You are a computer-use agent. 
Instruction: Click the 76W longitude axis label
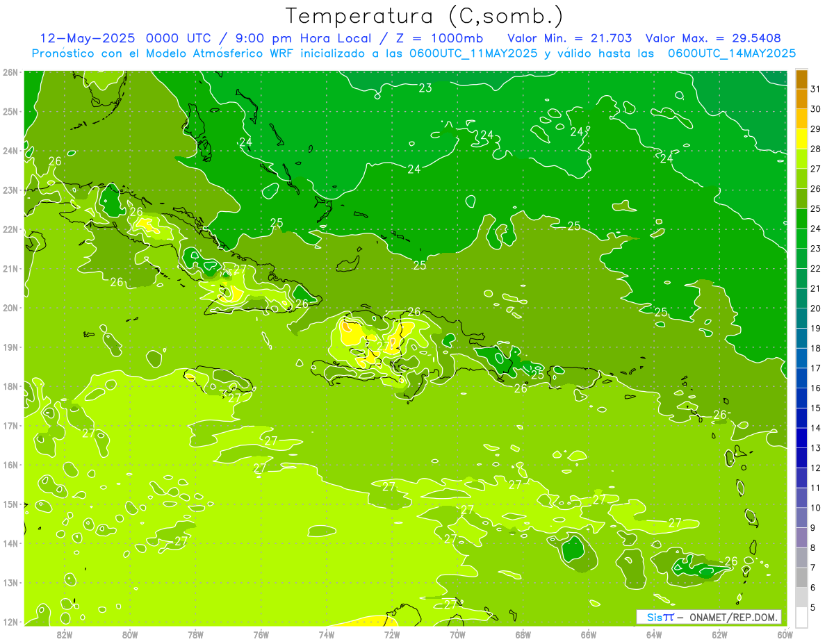click(261, 634)
